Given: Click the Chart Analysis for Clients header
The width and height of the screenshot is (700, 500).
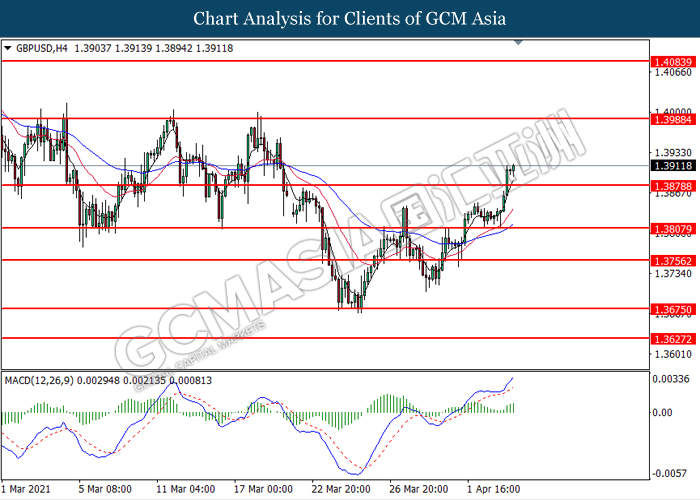Looking at the screenshot, I should click(350, 18).
